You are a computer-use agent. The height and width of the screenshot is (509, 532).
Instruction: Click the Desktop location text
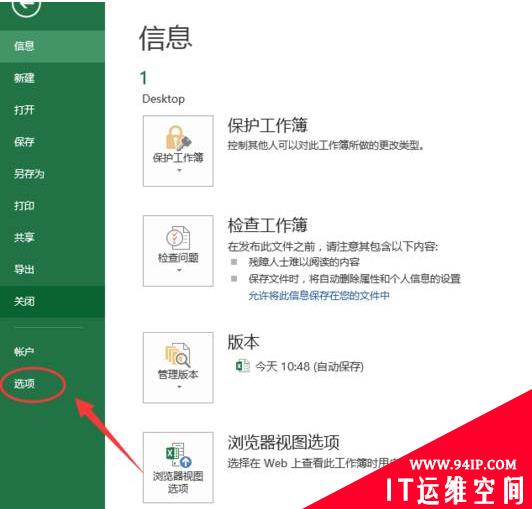(x=164, y=99)
